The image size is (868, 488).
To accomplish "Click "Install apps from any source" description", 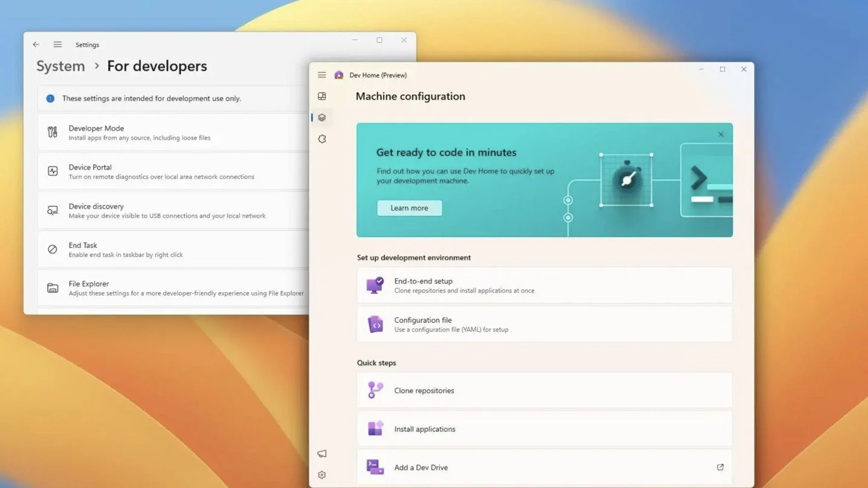I will [x=140, y=138].
